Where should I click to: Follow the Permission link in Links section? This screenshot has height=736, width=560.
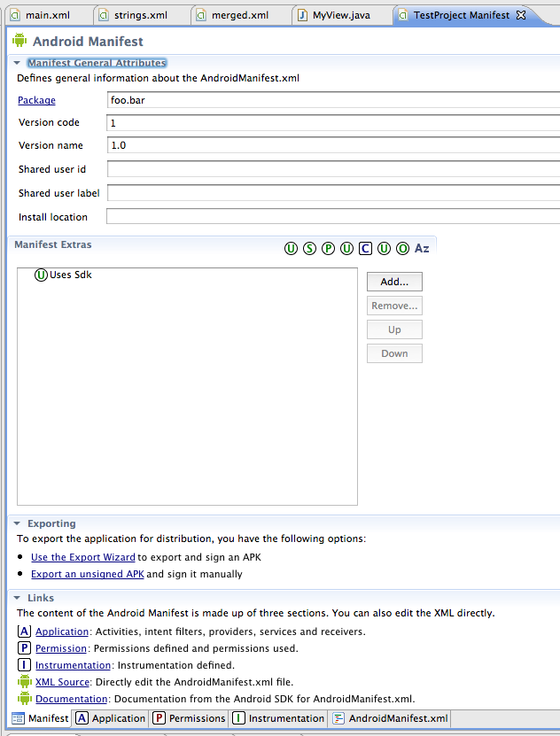click(61, 648)
